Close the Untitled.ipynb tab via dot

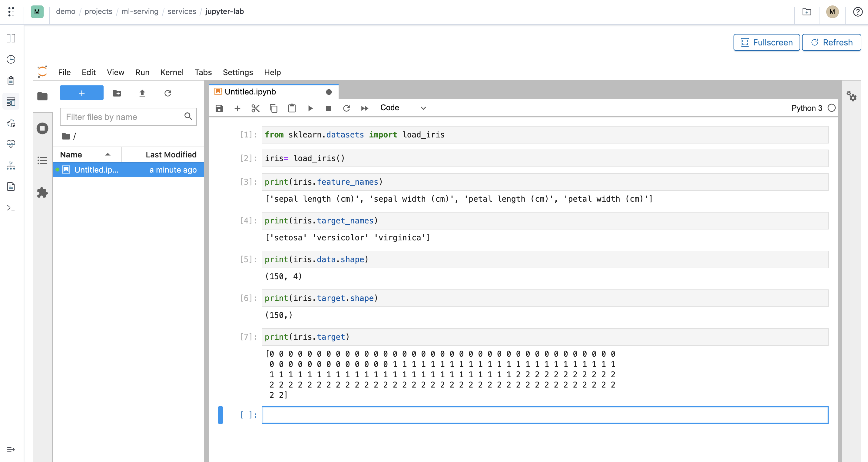pos(329,92)
